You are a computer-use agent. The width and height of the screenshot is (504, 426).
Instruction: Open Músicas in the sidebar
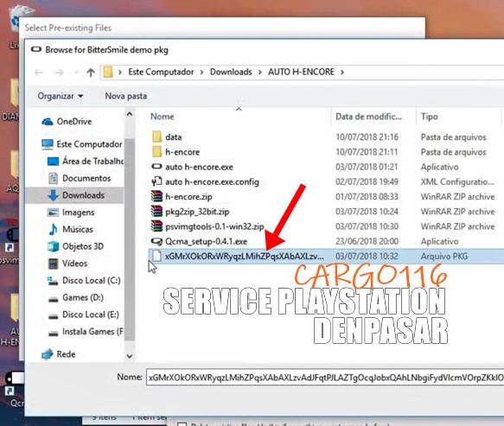[x=78, y=229]
